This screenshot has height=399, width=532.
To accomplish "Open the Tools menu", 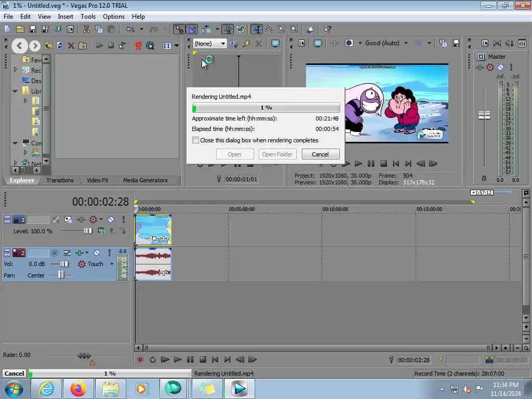I will click(88, 17).
